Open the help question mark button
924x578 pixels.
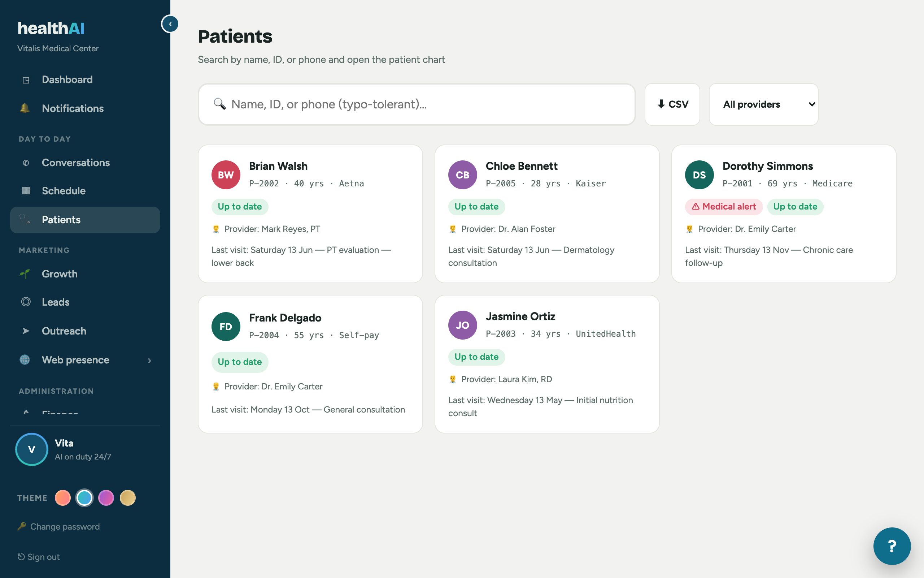coord(892,546)
